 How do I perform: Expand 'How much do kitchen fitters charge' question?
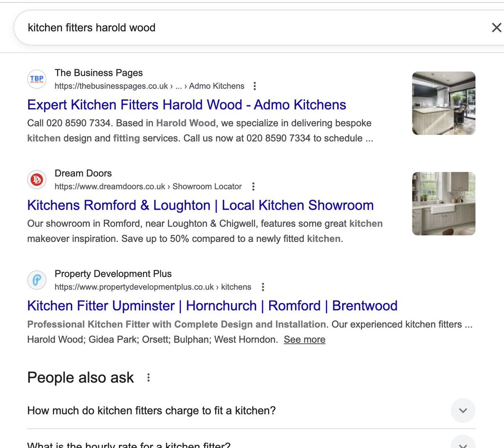pos(251,411)
